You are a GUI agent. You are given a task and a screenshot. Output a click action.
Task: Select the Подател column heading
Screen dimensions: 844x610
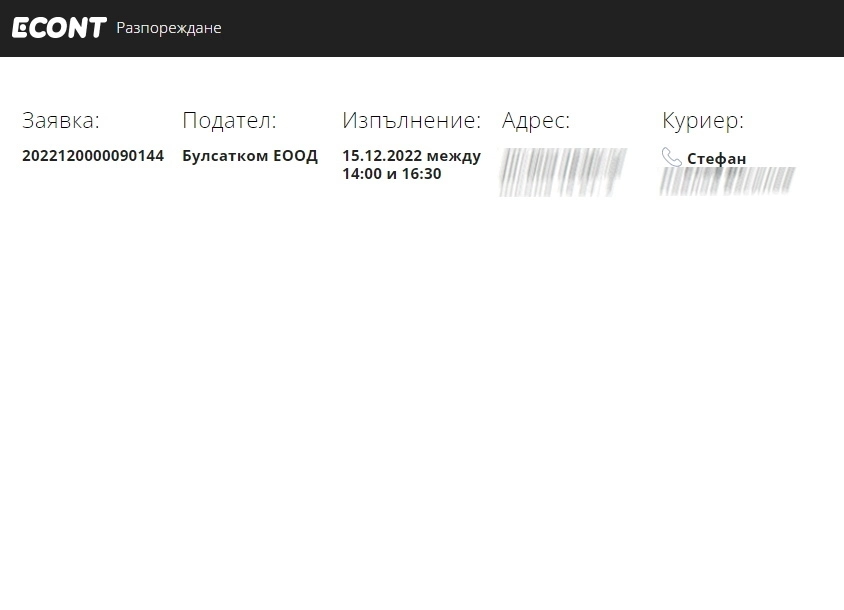click(229, 121)
